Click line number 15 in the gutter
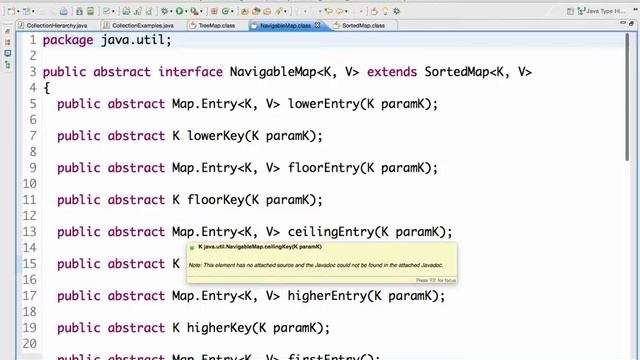Viewport: 640px width, 360px height. (x=29, y=264)
